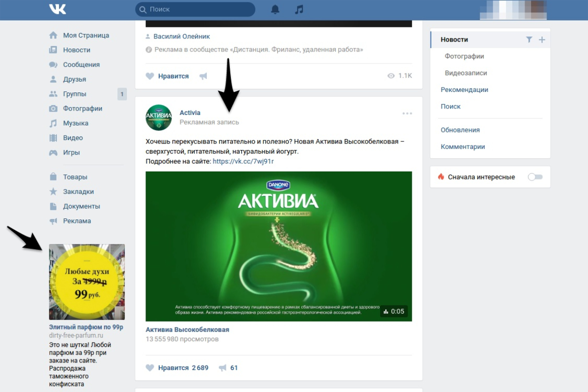This screenshot has height=392, width=588.
Task: Play the Активиа video thumbnail
Action: 279,246
